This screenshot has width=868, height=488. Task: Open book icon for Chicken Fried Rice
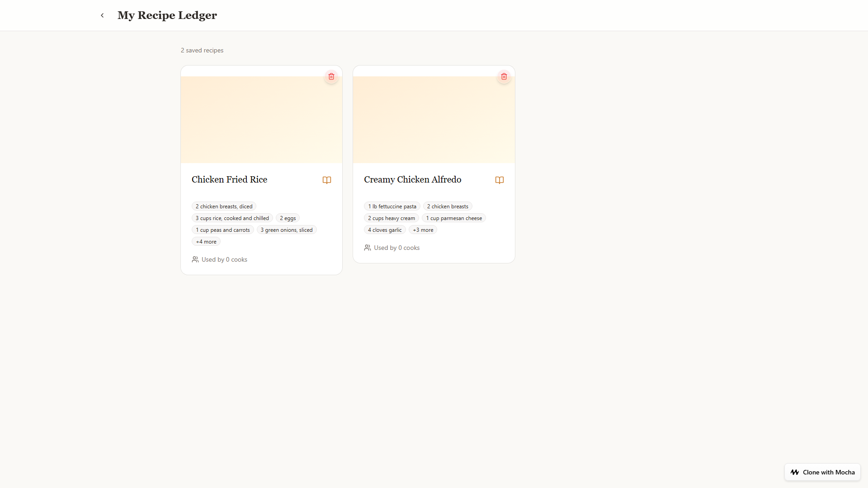pos(327,180)
